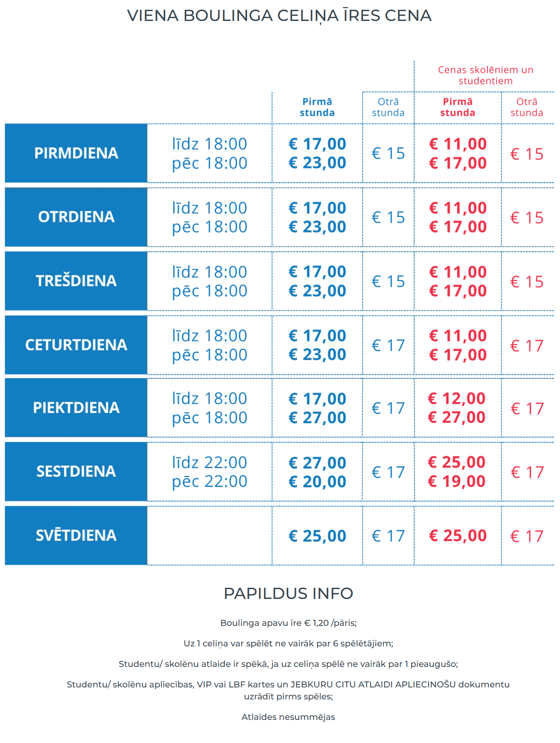Click the PIRMDIENA day cell
Image resolution: width=560 pixels, height=743 pixels.
pyautogui.click(x=76, y=153)
